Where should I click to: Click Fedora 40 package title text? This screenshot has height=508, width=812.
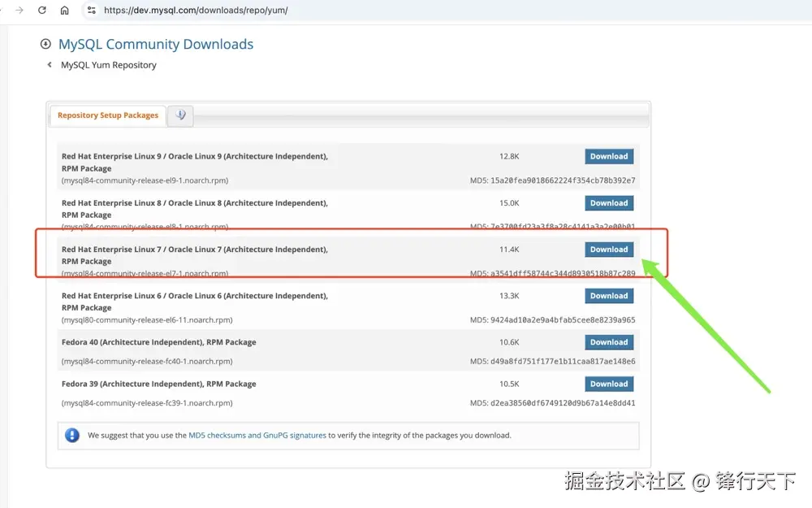[x=159, y=342]
